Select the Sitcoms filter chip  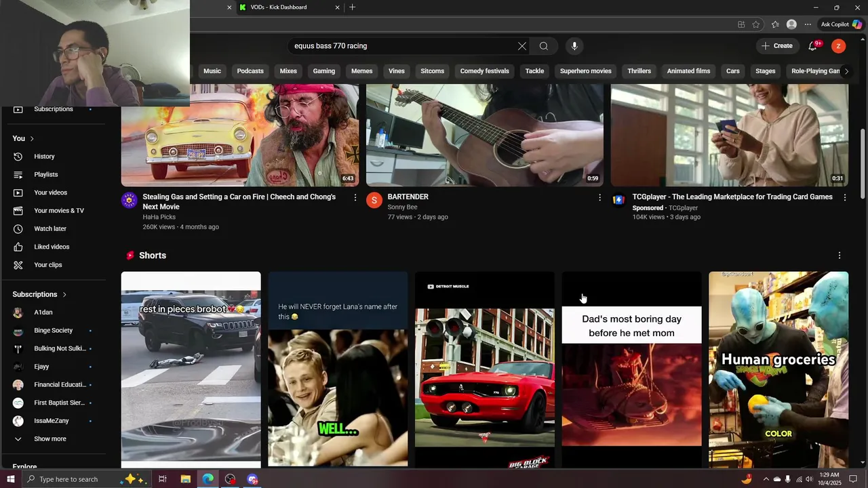(432, 71)
